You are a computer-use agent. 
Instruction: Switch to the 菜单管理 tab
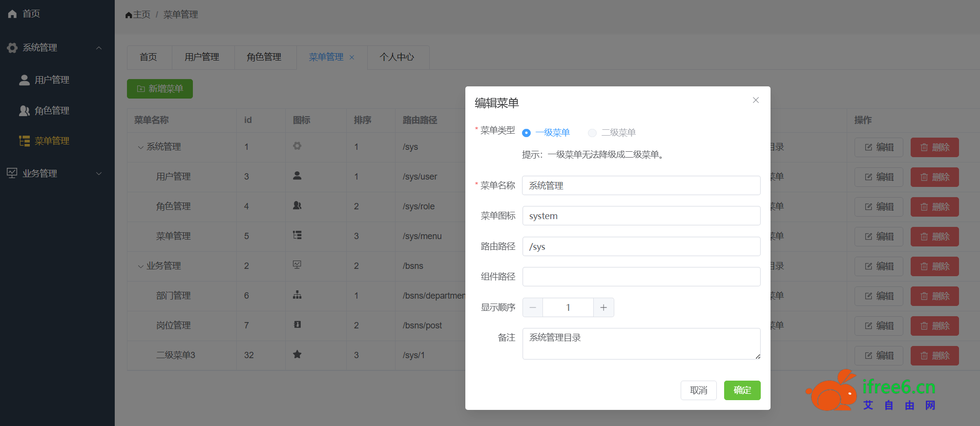click(x=326, y=58)
